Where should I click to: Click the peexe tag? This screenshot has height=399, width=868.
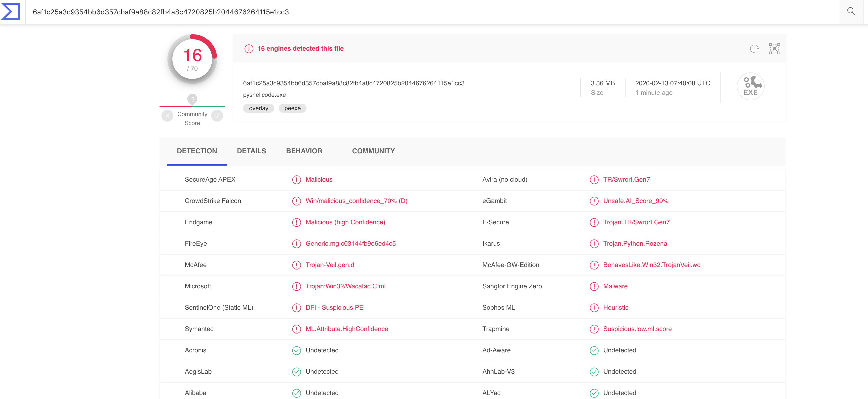coord(292,108)
